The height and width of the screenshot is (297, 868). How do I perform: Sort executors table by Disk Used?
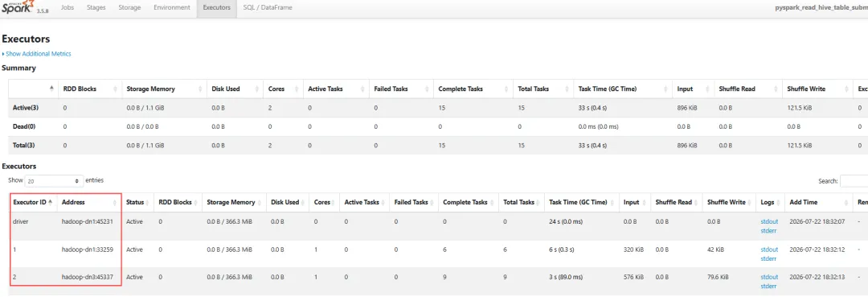tap(288, 202)
